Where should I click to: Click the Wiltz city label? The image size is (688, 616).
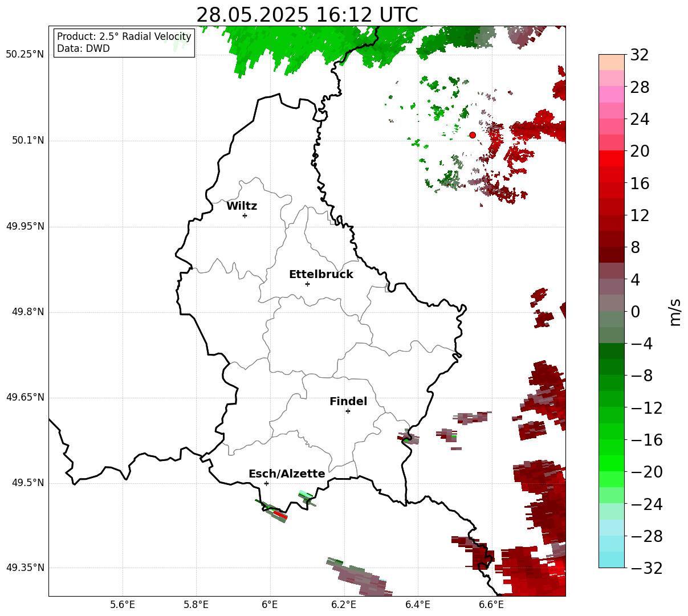click(242, 206)
